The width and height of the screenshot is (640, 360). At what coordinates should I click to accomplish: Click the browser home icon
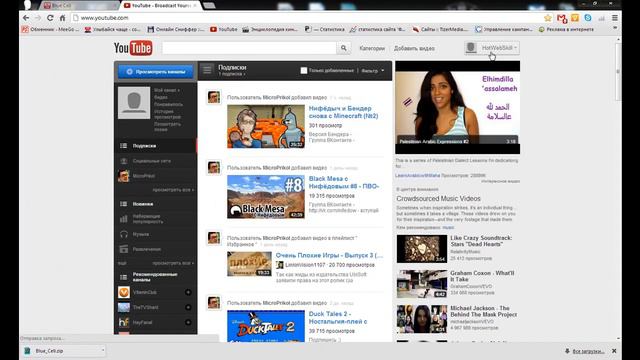pyautogui.click(x=62, y=18)
